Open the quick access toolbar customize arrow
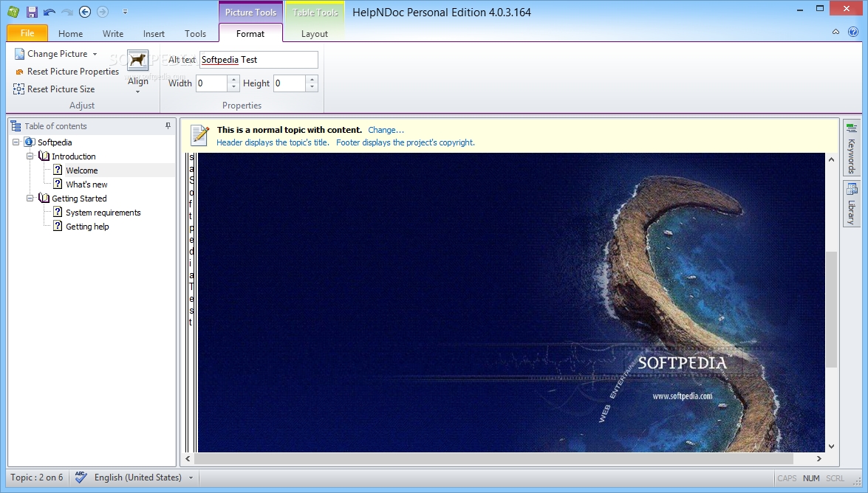 coord(125,12)
